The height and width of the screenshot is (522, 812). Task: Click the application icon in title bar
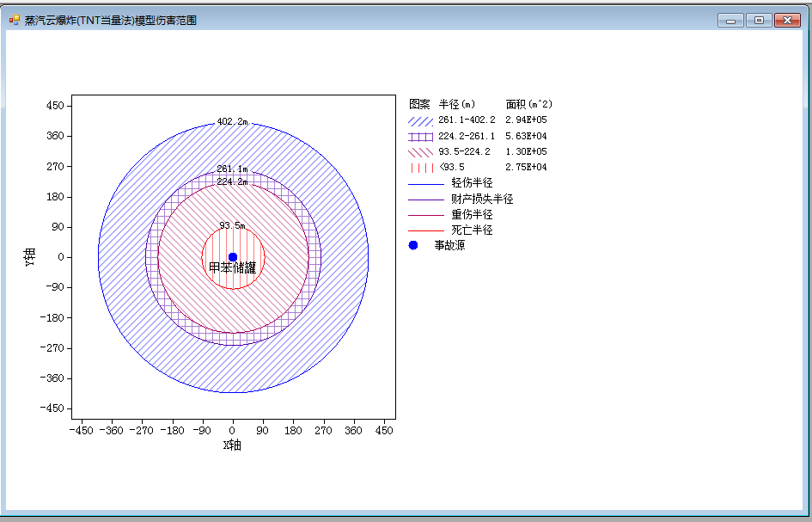(15, 21)
